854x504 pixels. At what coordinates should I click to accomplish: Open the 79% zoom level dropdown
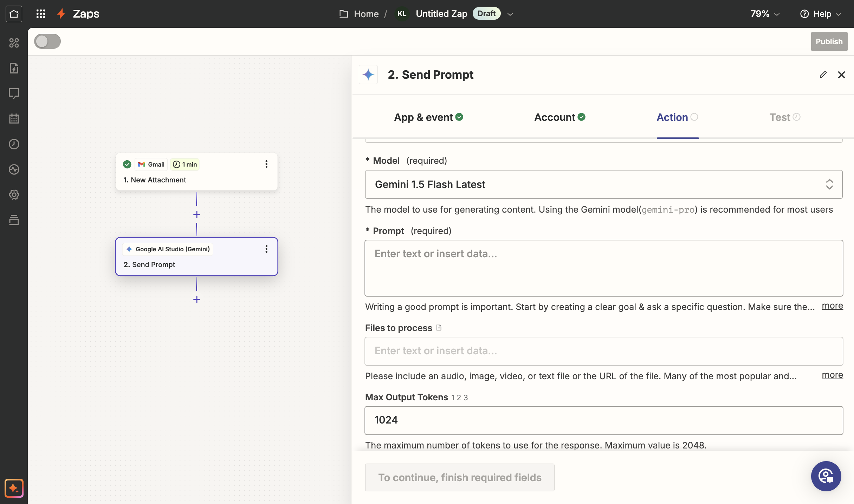tap(765, 14)
